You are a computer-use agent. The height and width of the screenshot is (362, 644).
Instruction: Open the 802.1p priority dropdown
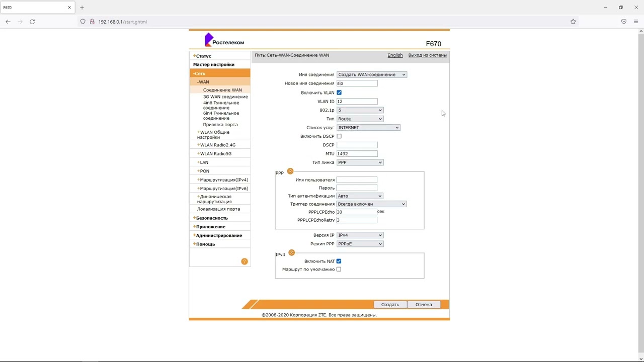(x=360, y=110)
